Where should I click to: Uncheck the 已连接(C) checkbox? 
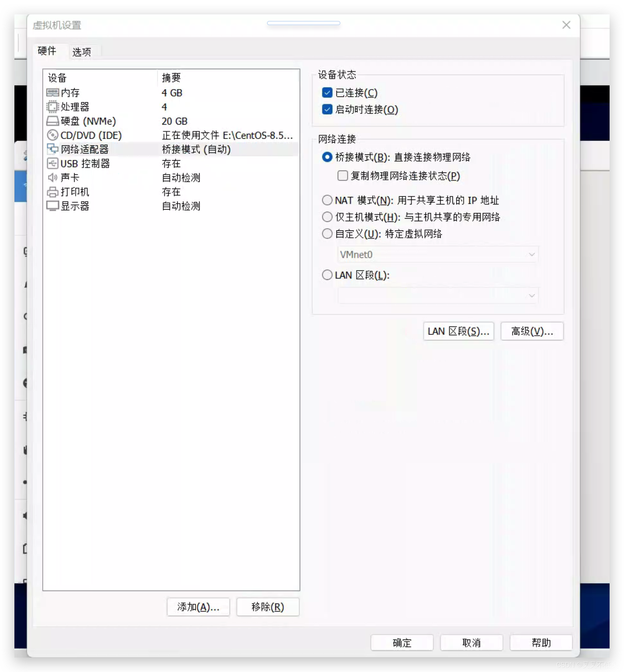pyautogui.click(x=327, y=93)
